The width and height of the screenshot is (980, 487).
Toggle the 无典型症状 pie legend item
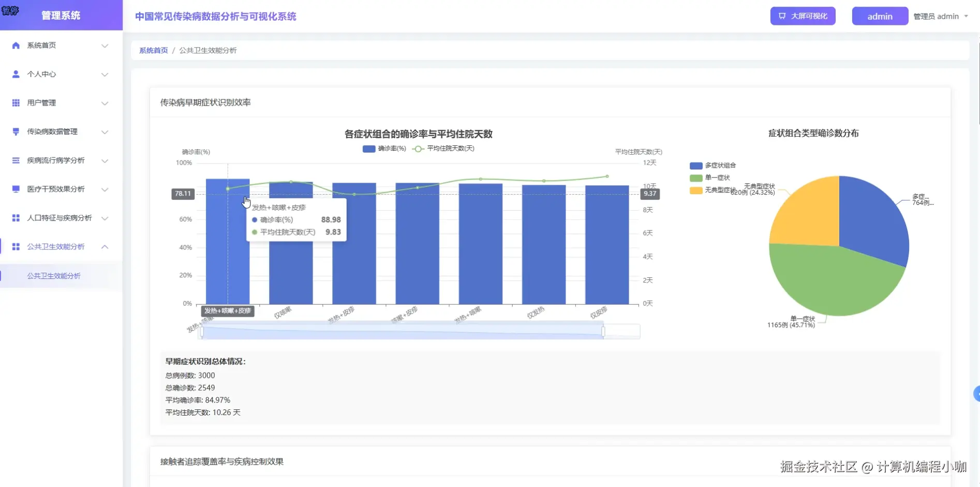(x=713, y=190)
